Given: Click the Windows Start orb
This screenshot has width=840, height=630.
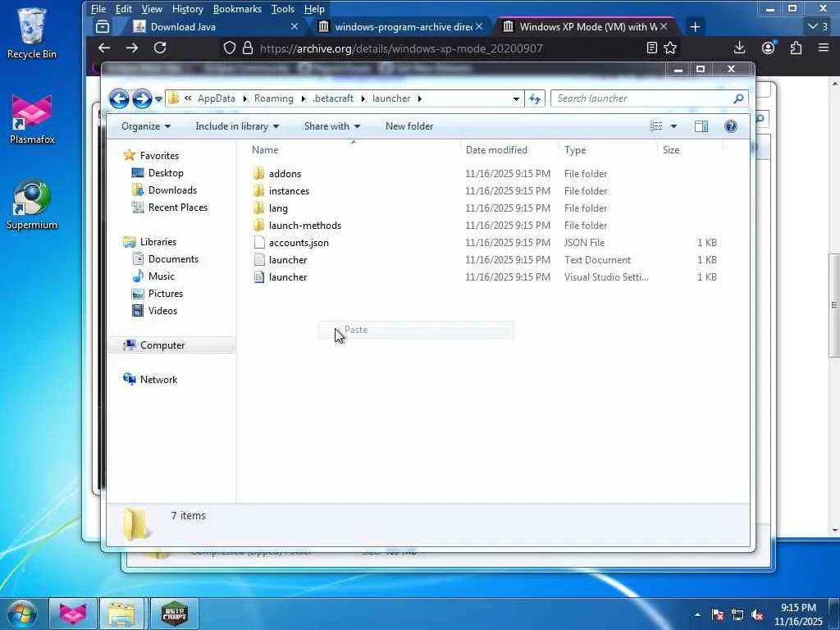Looking at the screenshot, I should pyautogui.click(x=21, y=614).
